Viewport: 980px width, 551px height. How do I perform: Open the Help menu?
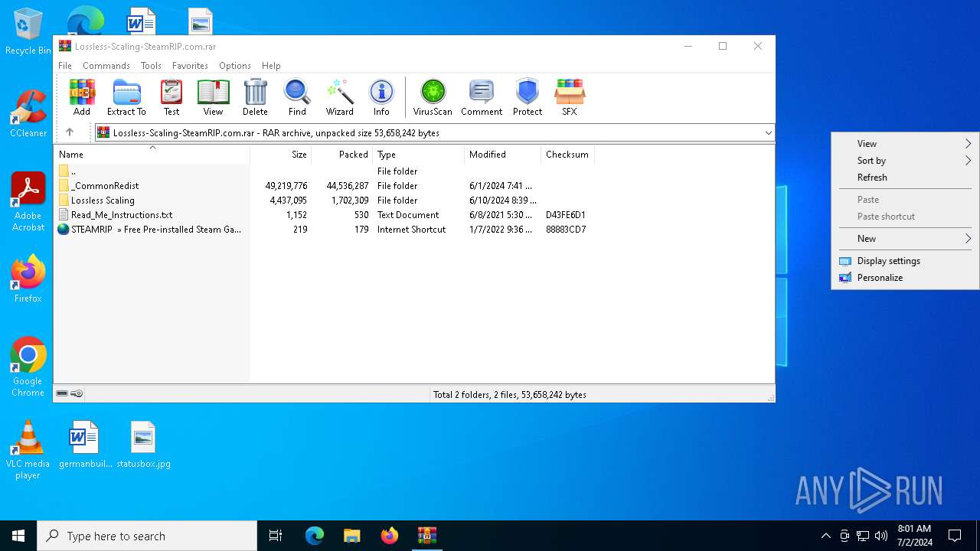(x=271, y=66)
